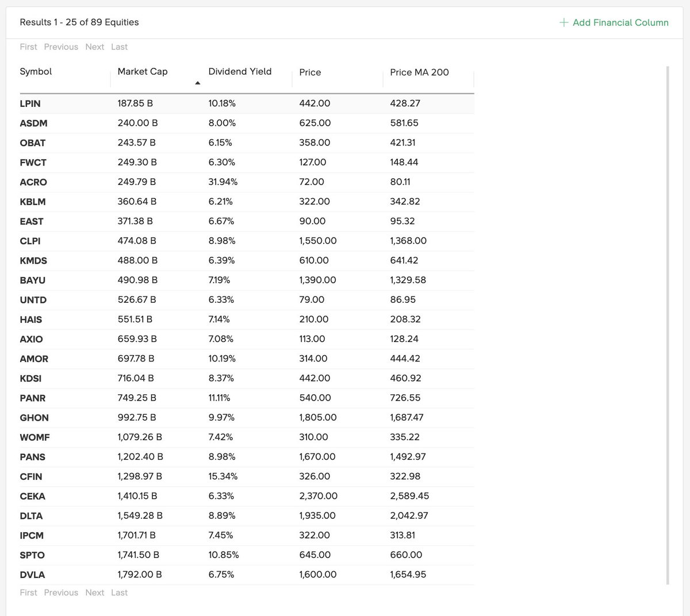This screenshot has height=616, width=690.
Task: Select the OBAT symbol
Action: pyautogui.click(x=33, y=143)
